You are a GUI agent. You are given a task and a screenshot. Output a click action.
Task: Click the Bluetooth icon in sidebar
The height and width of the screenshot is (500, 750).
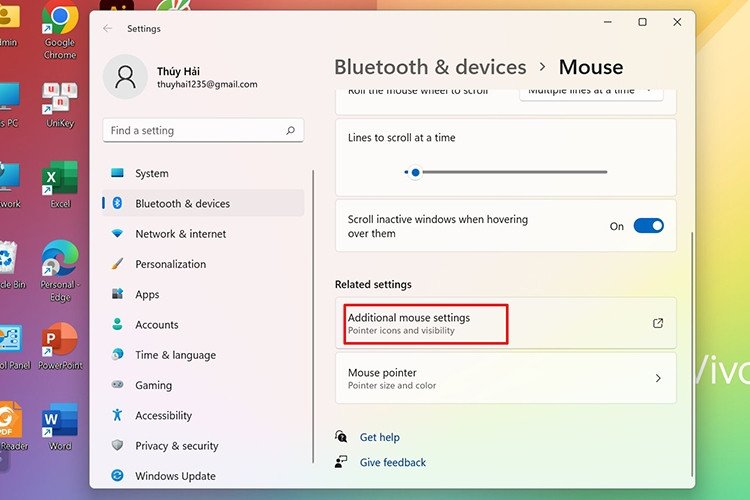click(x=117, y=203)
